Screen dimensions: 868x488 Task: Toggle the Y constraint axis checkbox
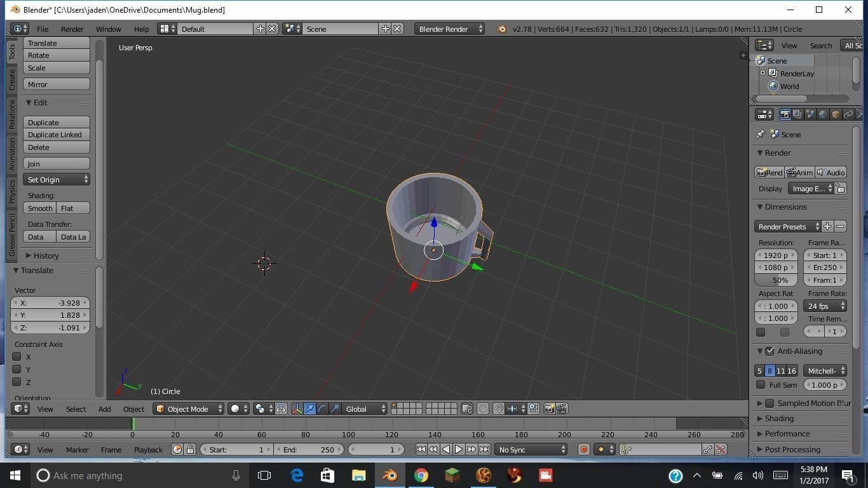(17, 369)
